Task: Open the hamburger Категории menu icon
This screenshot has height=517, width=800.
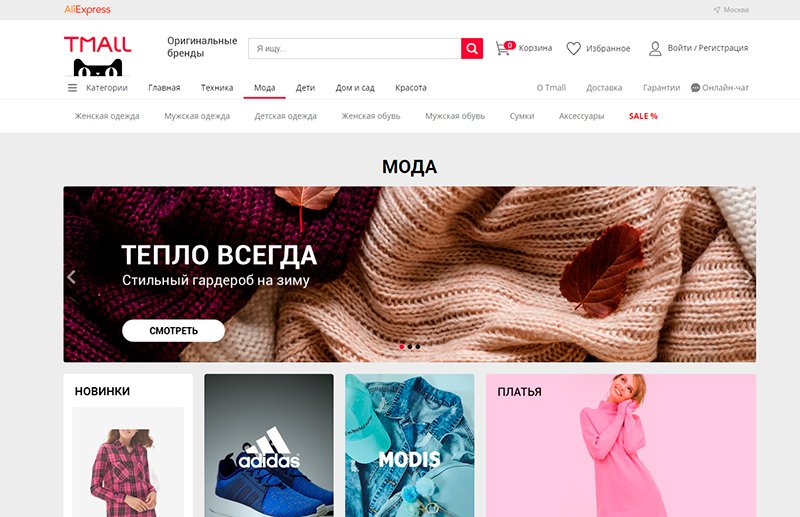Action: click(x=72, y=88)
